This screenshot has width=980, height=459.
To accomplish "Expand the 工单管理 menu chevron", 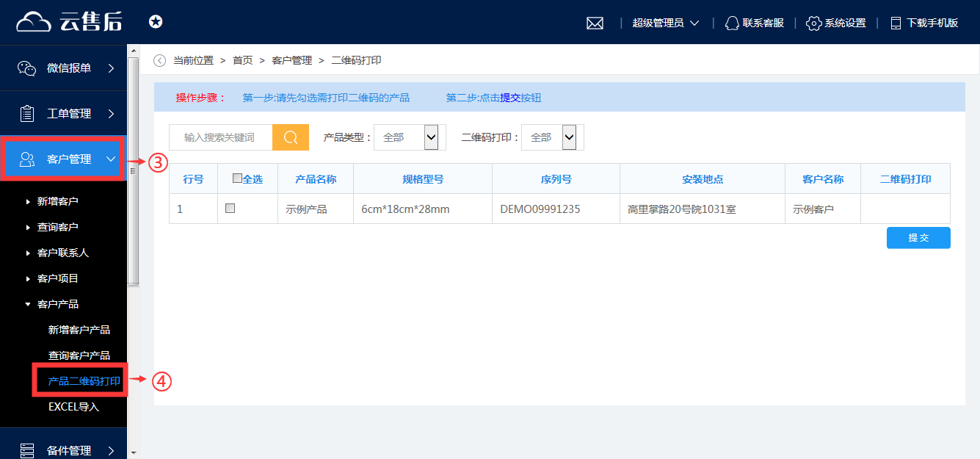I will 111,114.
